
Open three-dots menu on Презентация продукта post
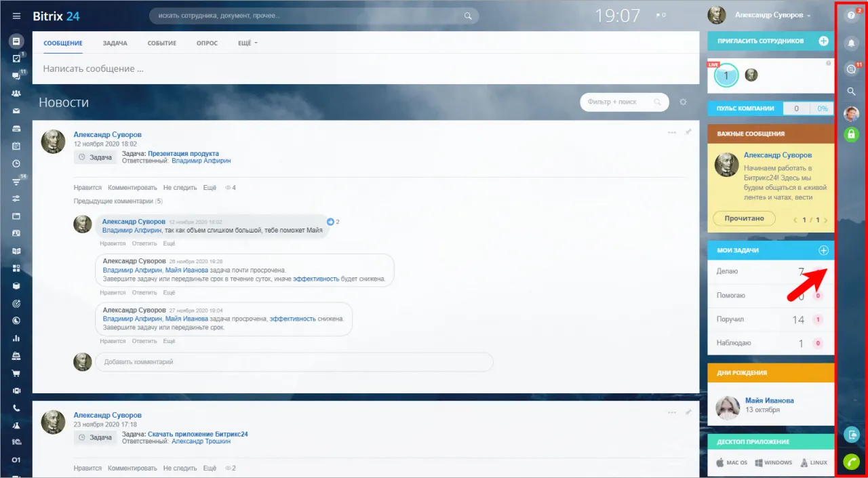coord(672,132)
